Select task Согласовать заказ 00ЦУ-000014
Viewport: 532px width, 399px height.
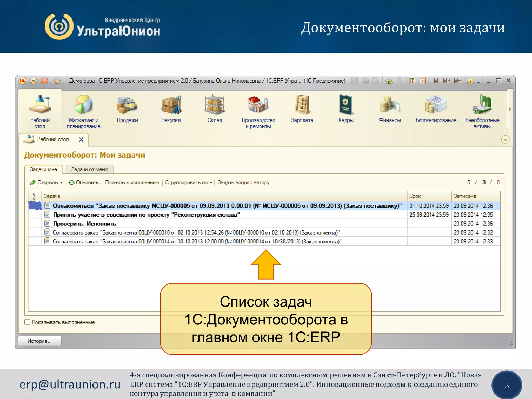[197, 241]
